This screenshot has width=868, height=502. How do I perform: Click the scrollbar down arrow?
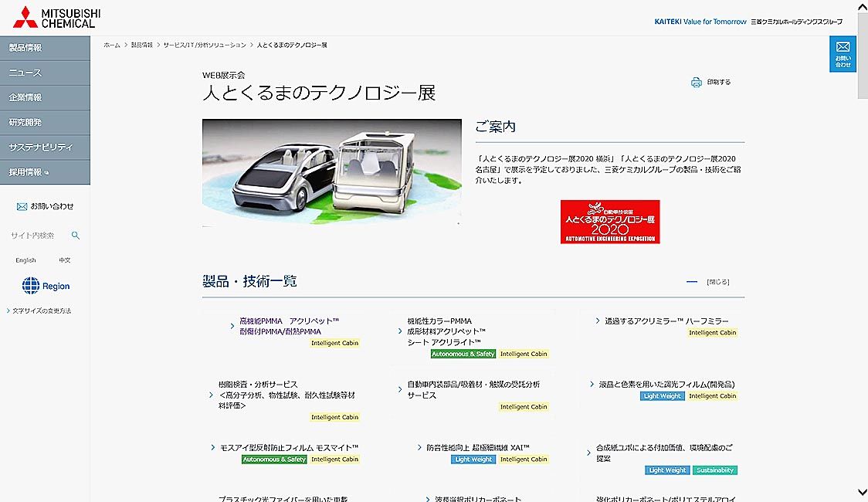pos(863,492)
